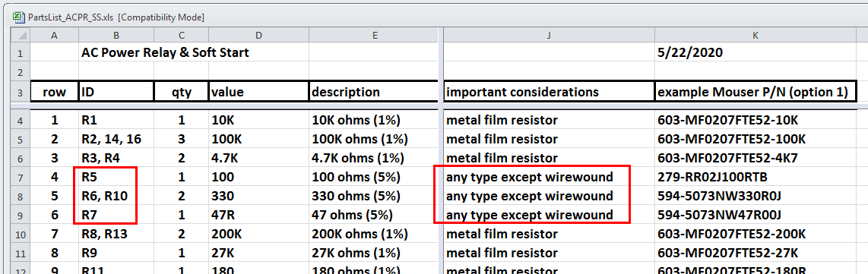Image resolution: width=868 pixels, height=274 pixels.
Task: Click the 'qty' header cell
Action: coord(181,92)
